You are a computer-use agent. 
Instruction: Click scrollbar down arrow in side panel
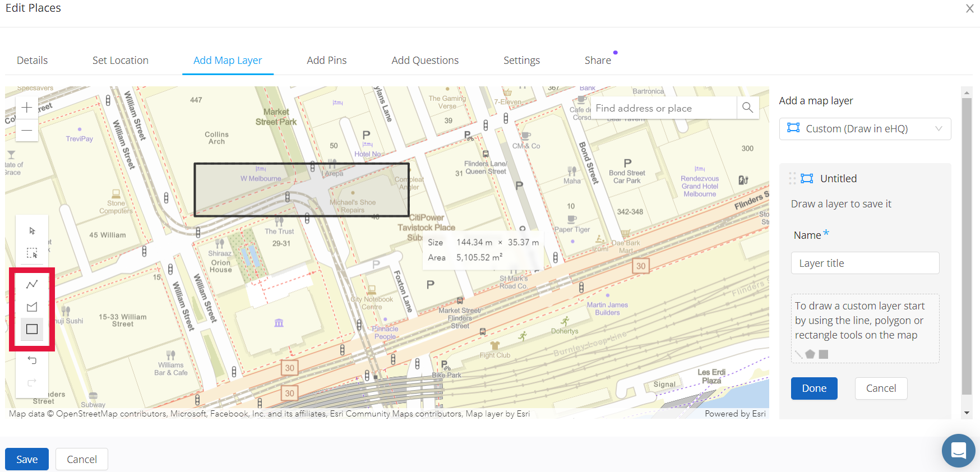(x=967, y=413)
